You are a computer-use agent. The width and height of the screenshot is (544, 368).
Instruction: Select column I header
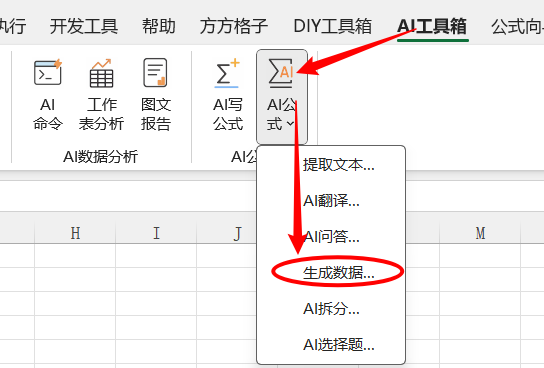click(156, 233)
